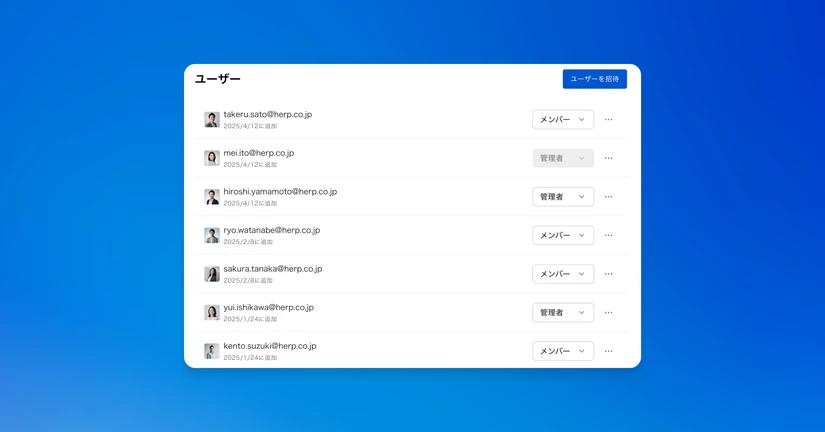825x432 pixels.
Task: Click added date under hiroshi.yamamoto email
Action: (250, 204)
